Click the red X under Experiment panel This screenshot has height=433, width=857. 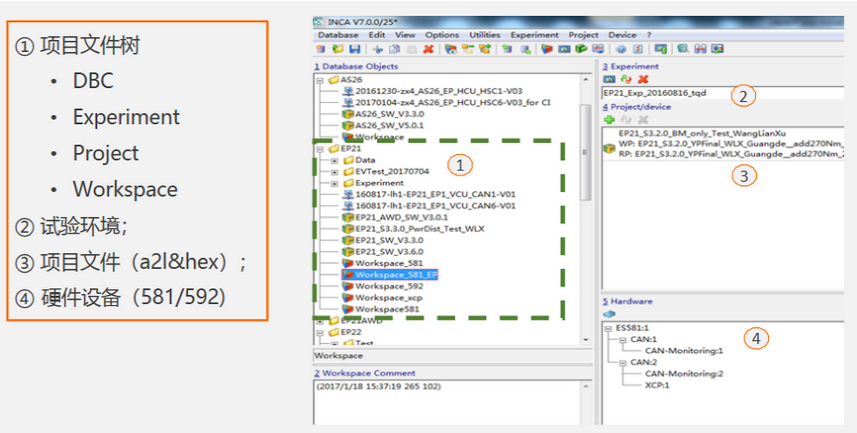(643, 79)
